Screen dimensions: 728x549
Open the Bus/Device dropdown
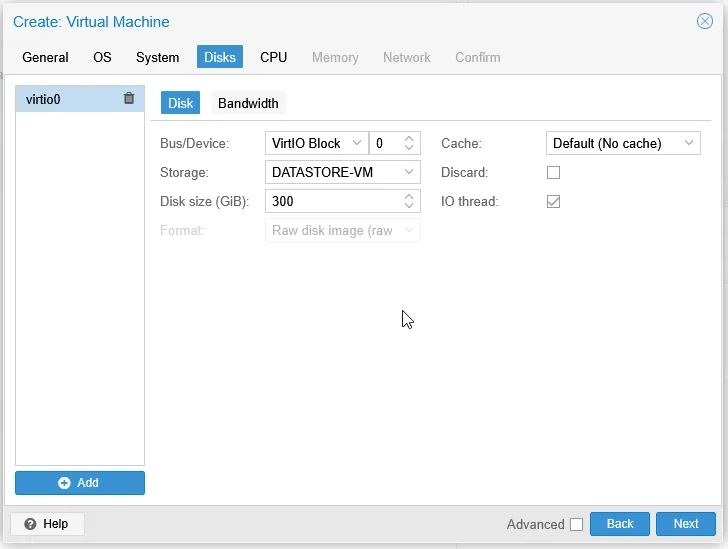(316, 143)
